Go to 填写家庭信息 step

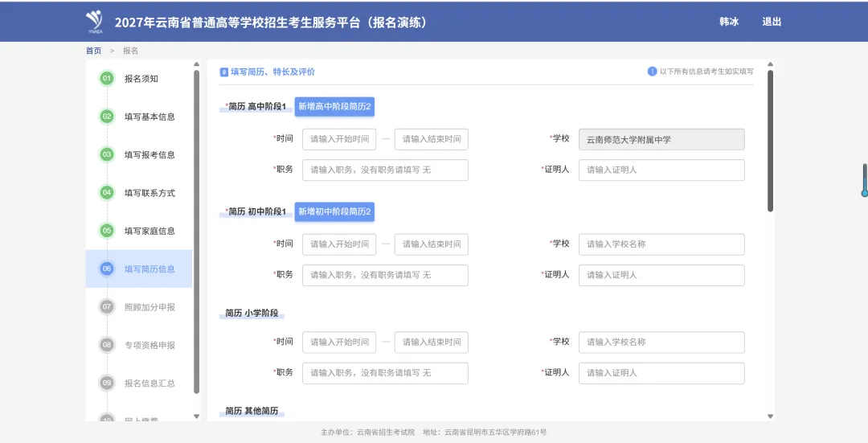click(x=149, y=231)
